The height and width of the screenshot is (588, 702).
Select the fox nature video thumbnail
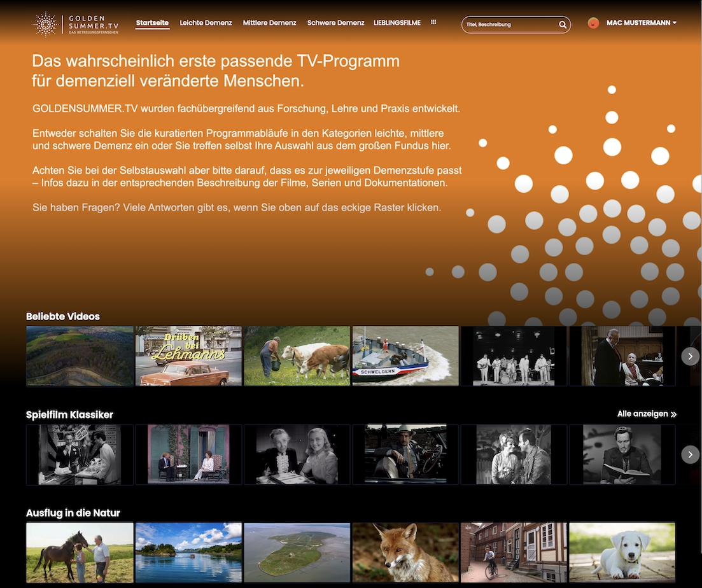pos(405,552)
